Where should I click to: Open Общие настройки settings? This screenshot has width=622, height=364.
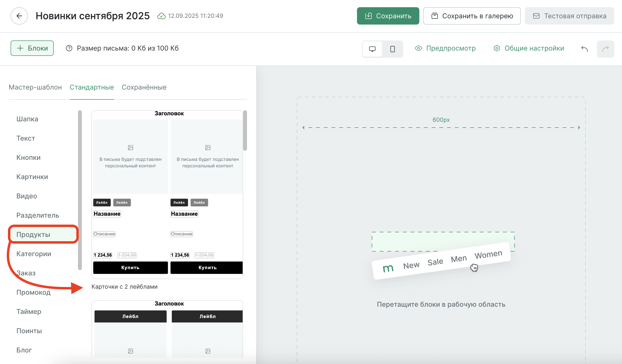528,48
